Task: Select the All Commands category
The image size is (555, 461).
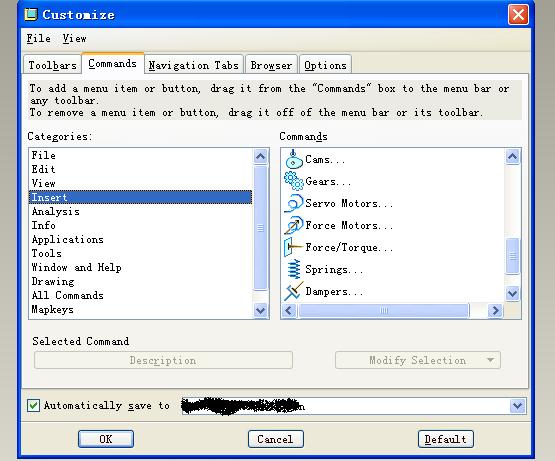Action: (141, 295)
